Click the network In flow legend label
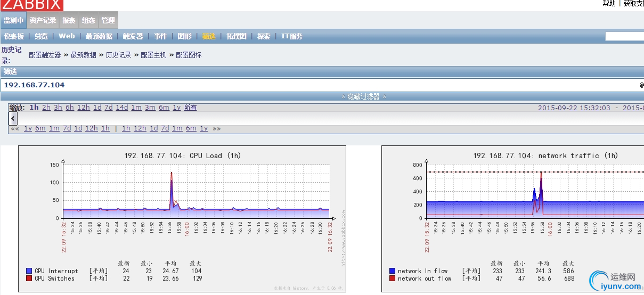Screen dimensions: 644x295 [x=423, y=271]
